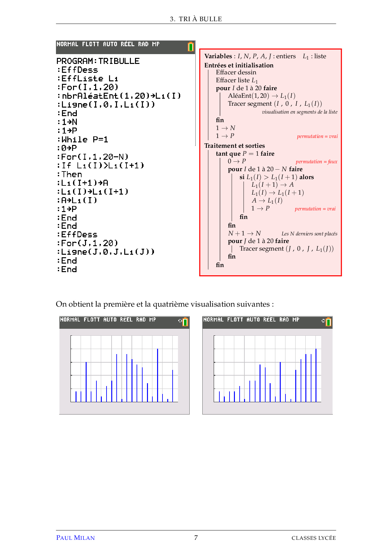The image size is (392, 555).
Task: Click the busy indicator on the left graph screen
Action: [x=180, y=321]
